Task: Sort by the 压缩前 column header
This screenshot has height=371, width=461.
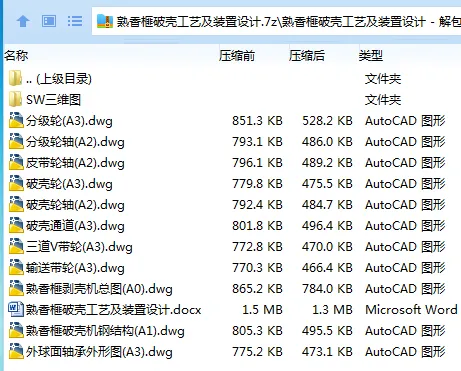Action: [x=237, y=55]
